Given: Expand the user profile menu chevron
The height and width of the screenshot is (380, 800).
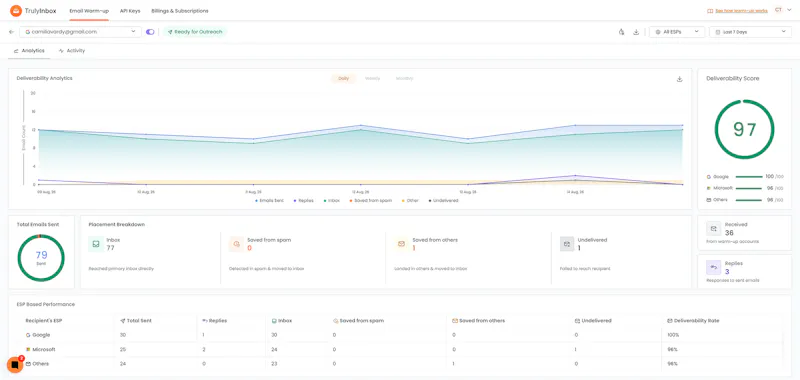Looking at the screenshot, I should click(789, 10).
